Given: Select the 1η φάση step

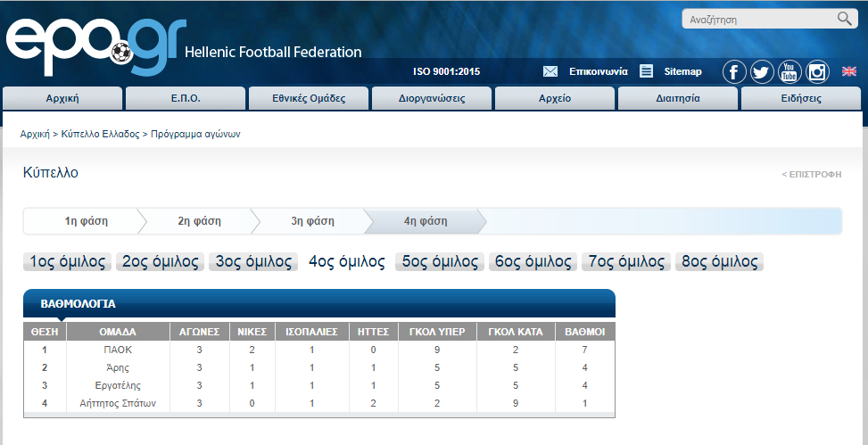Looking at the screenshot, I should tap(86, 221).
